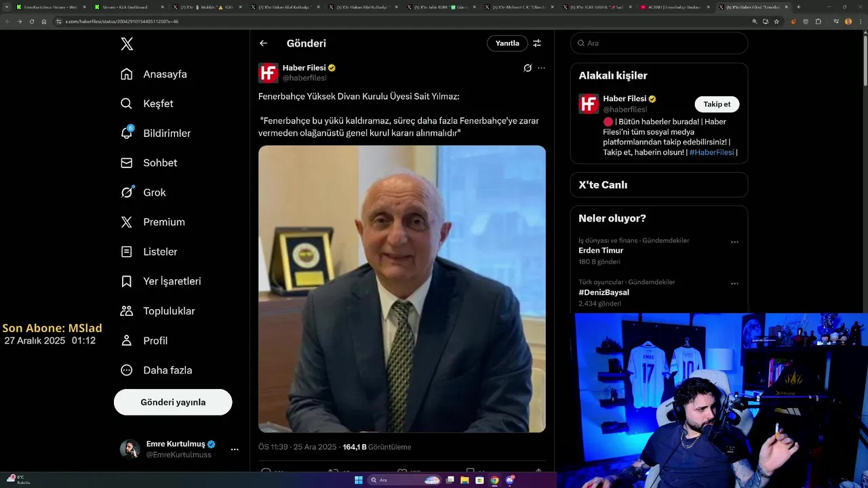The width and height of the screenshot is (868, 488).
Task: Click the back arrow beside Gönderi
Action: 264,43
